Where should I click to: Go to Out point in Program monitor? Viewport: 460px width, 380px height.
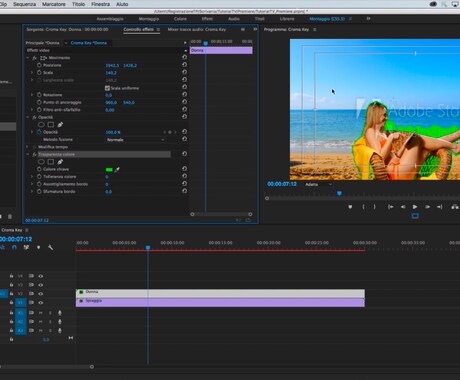pyautogui.click(x=440, y=207)
